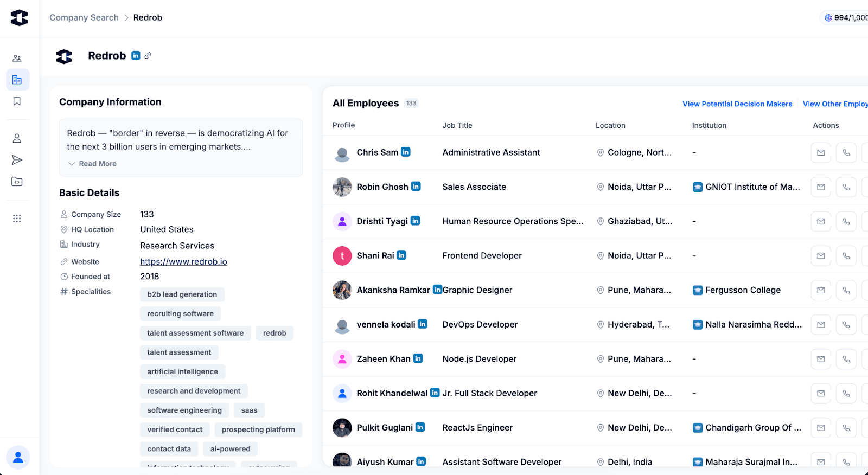The width and height of the screenshot is (868, 475).
Task: Click View Potential Decision Makers
Action: click(737, 104)
